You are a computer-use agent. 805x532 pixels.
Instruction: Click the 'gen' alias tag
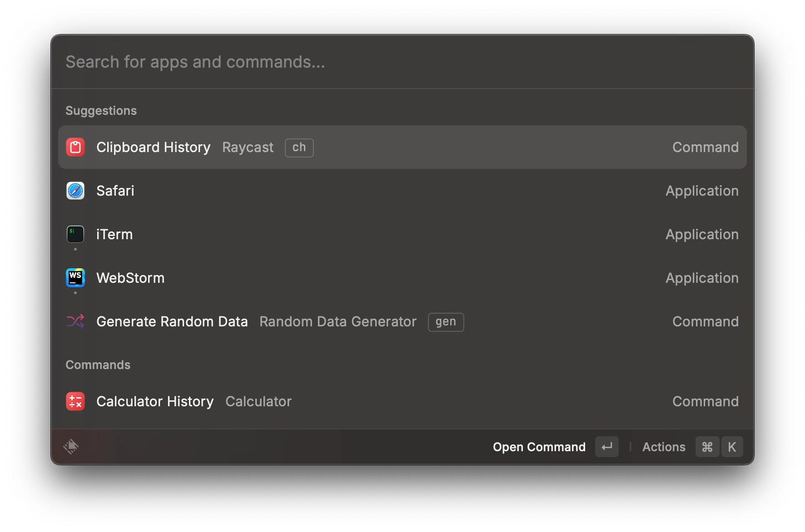click(446, 322)
